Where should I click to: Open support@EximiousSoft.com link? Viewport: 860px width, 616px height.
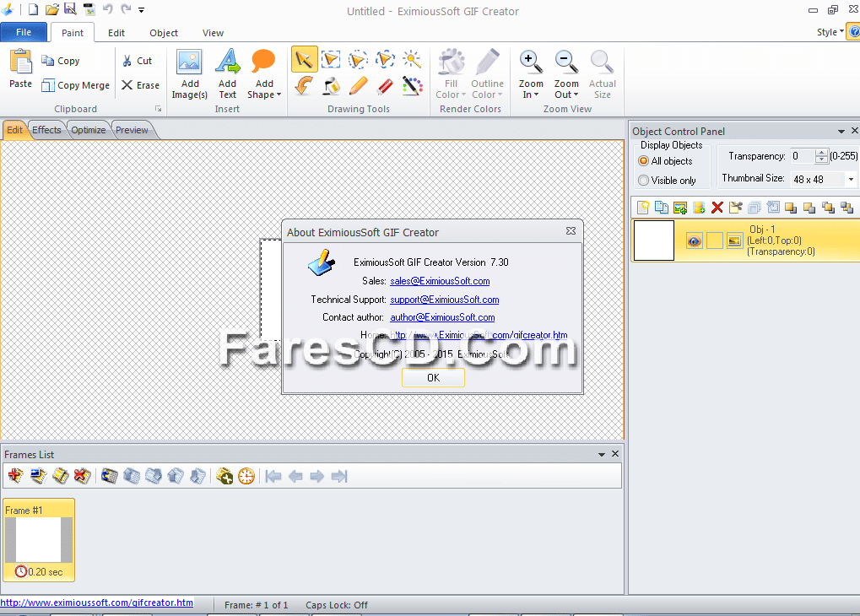[x=444, y=300]
